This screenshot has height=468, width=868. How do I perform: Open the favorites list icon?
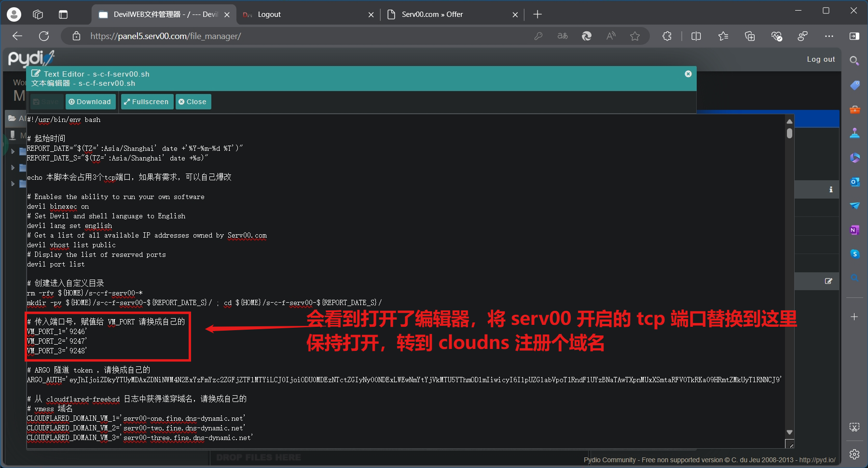[x=723, y=36]
